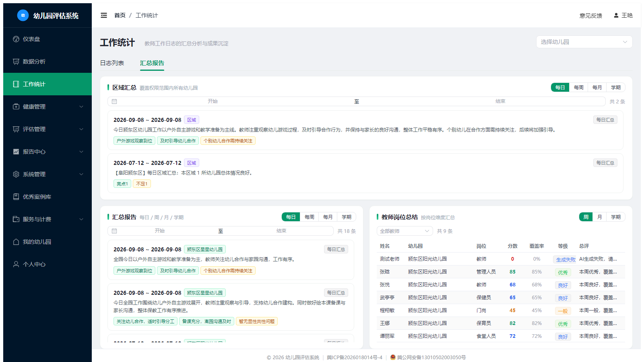Click the 仪表盘 dashboard icon
The width and height of the screenshot is (644, 362).
[16, 39]
